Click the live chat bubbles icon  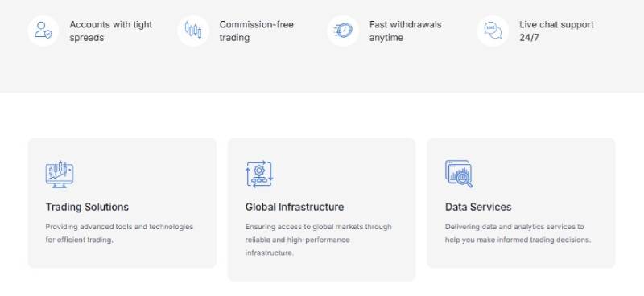493,31
